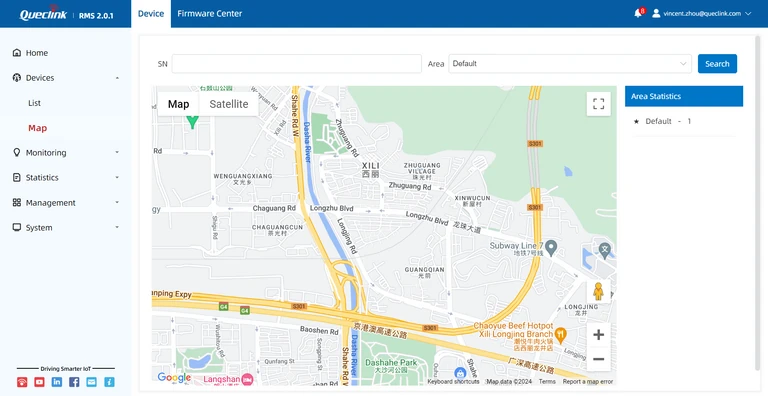Click the Search button
This screenshot has width=768, height=396.
click(717, 64)
